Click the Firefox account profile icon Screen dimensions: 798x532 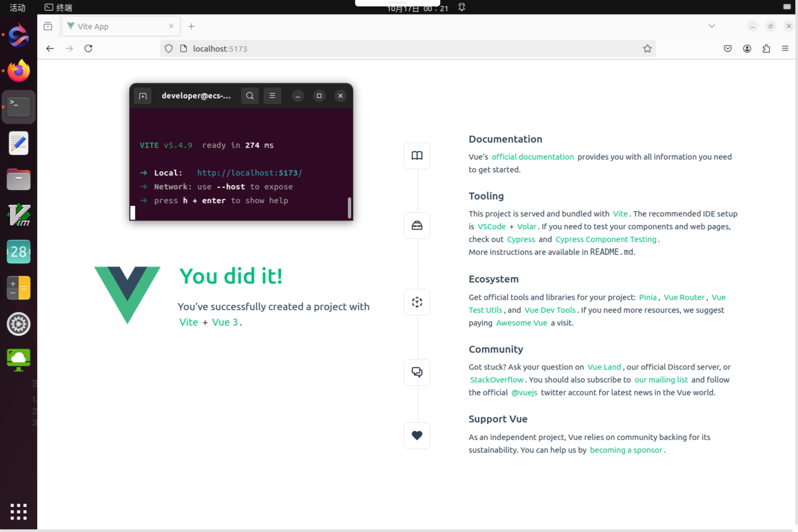point(747,48)
